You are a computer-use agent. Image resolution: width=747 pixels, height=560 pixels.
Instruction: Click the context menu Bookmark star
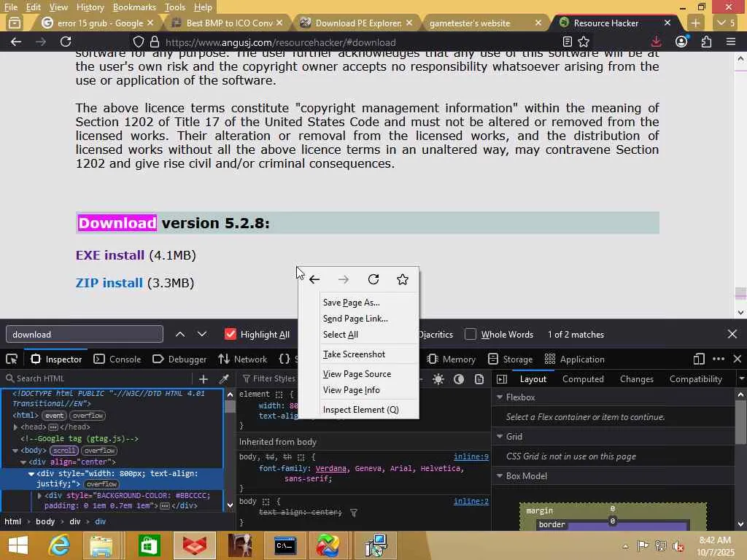[403, 279]
